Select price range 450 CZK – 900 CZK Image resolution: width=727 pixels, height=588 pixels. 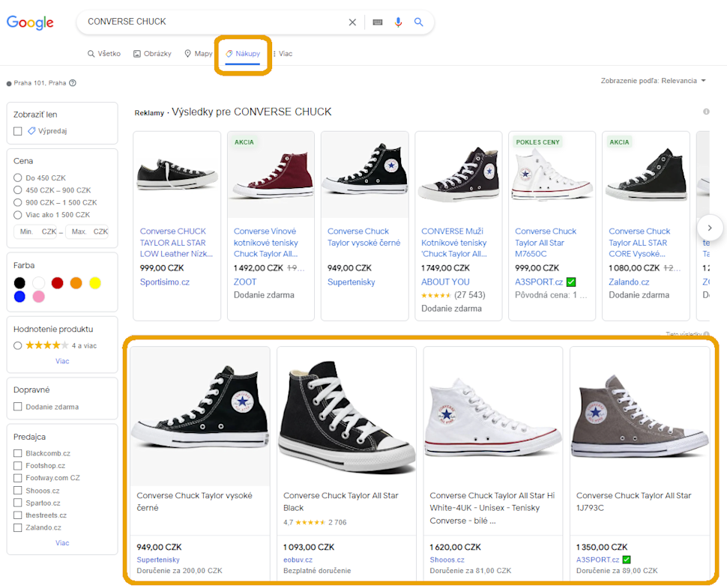[x=18, y=190]
